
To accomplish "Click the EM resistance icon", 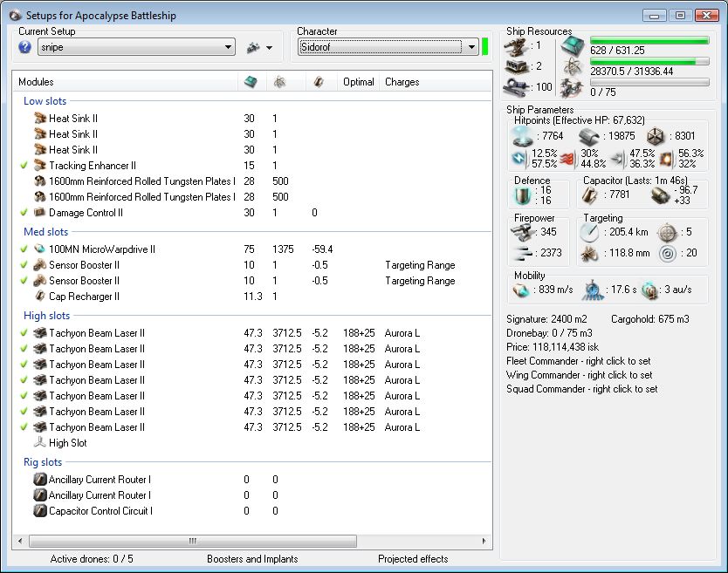I will pos(520,159).
